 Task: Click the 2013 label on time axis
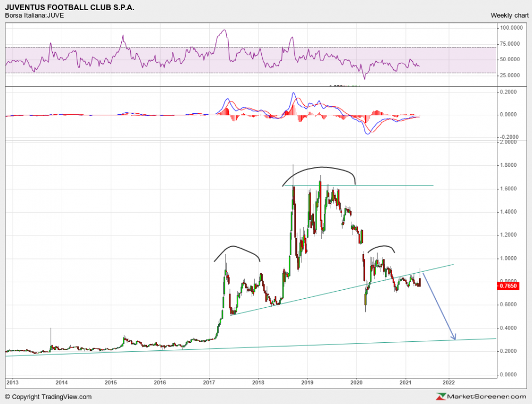coord(13,383)
